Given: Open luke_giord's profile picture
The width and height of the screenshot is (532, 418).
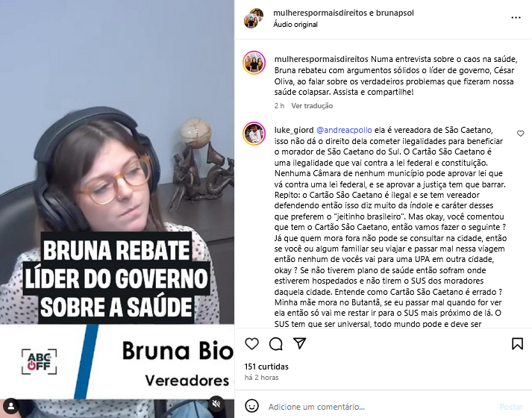Looking at the screenshot, I should tap(254, 134).
